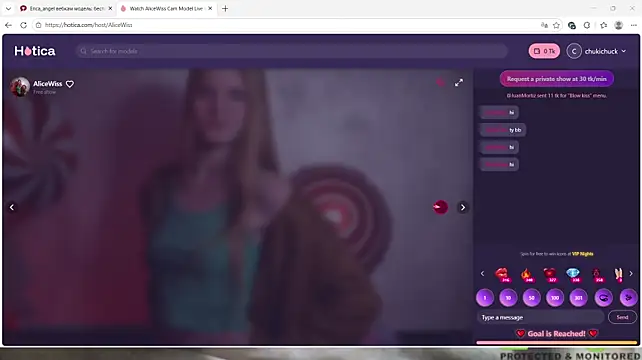
Task: Open AliceWiss profile picture thumbnail
Action: click(x=20, y=86)
